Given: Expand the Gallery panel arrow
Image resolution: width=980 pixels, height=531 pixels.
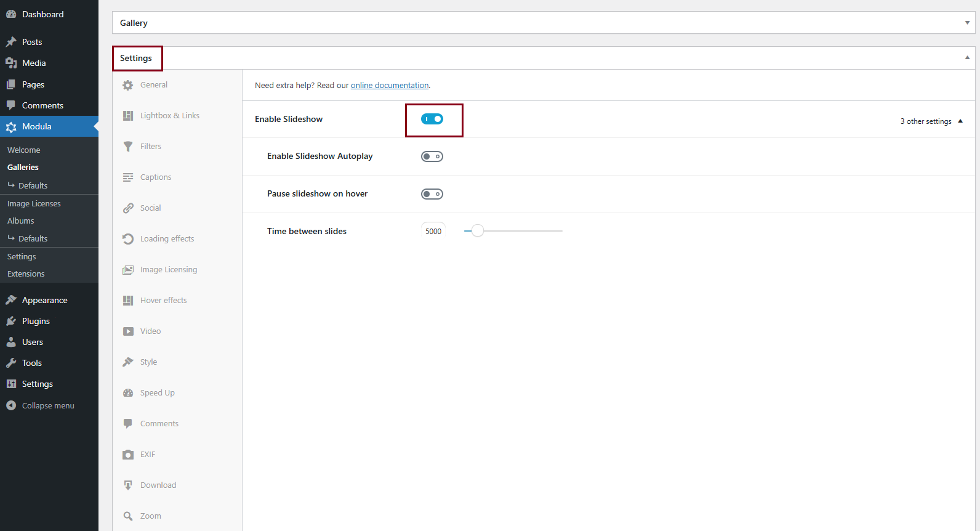Looking at the screenshot, I should point(967,23).
